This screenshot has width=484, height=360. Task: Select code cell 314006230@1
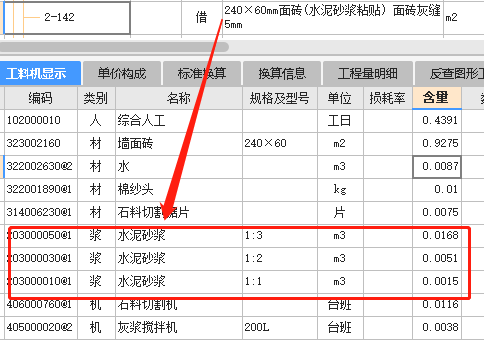point(41,213)
